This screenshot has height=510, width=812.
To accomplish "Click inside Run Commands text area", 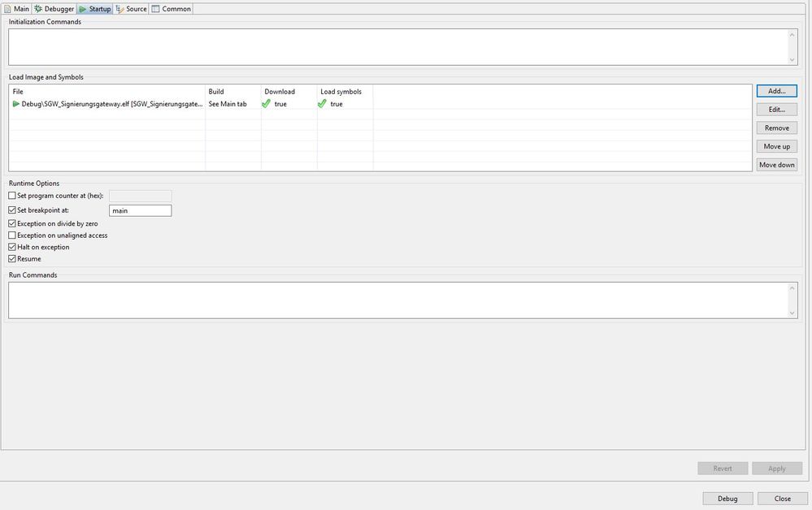I will click(397, 300).
